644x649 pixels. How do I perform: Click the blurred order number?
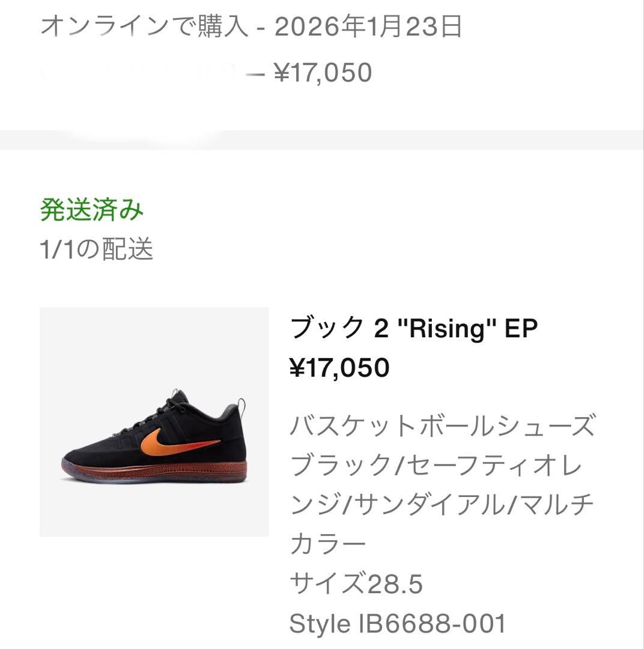pyautogui.click(x=138, y=73)
